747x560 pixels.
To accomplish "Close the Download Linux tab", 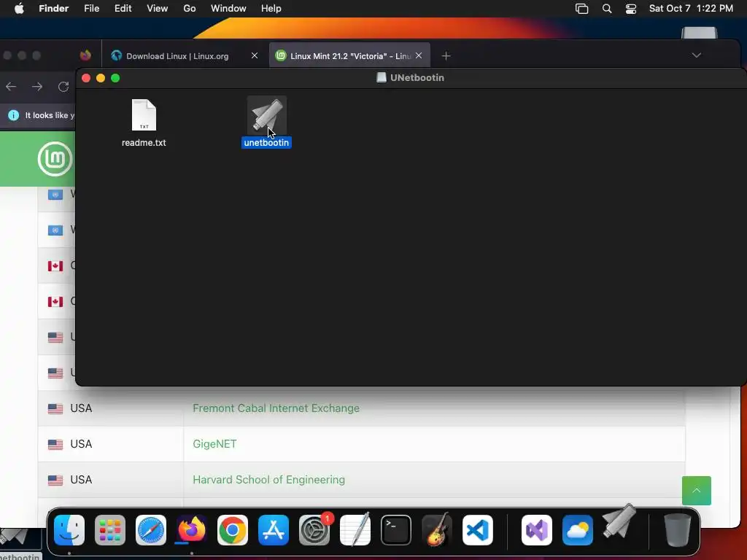I will coord(255,55).
